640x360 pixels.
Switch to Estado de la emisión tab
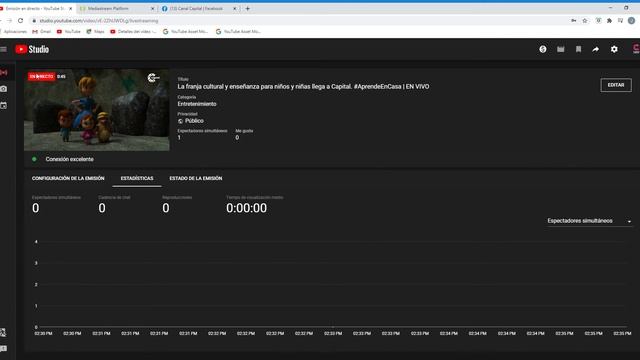click(196, 178)
